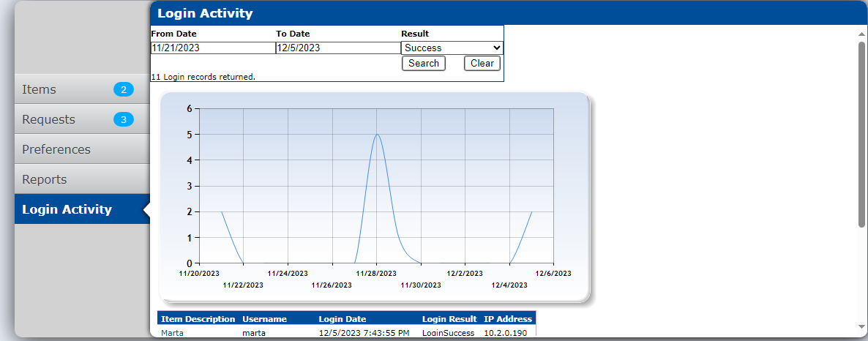Go to Requests in the sidebar
Screen dimensions: 868x341
tap(48, 120)
